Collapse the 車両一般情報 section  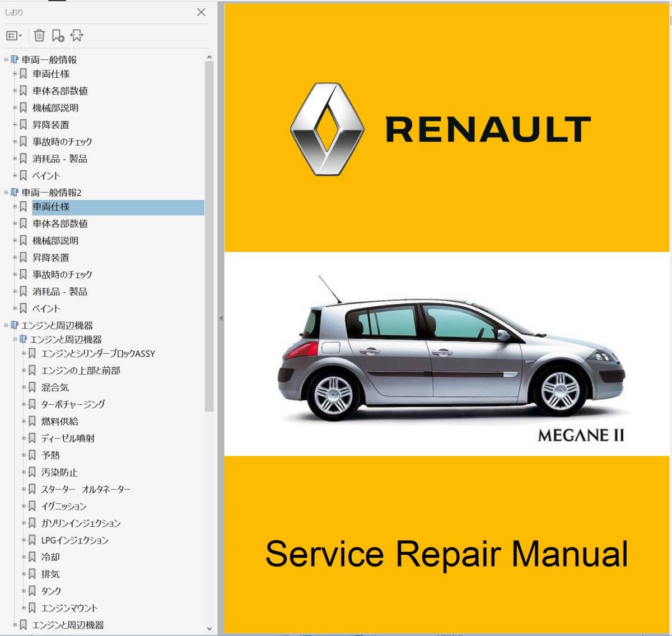tap(6, 60)
